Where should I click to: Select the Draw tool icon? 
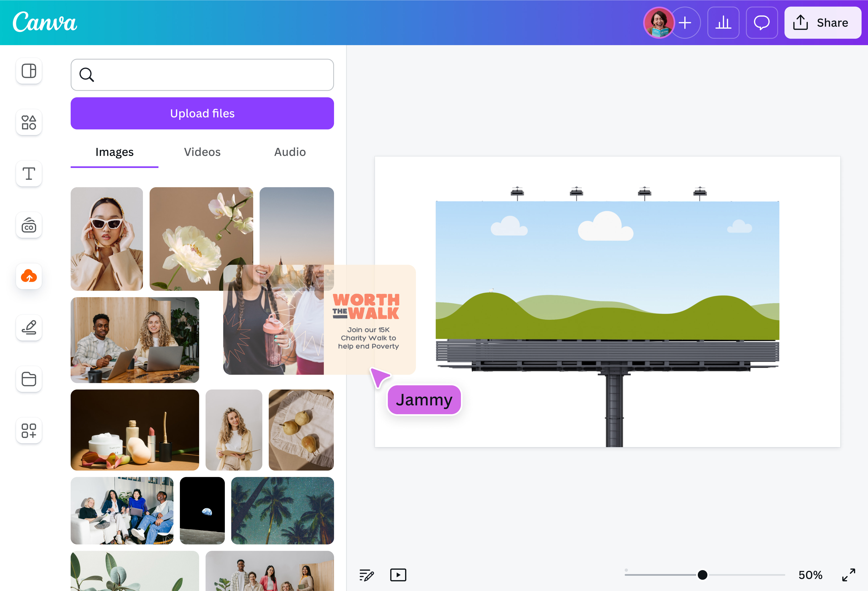29,328
